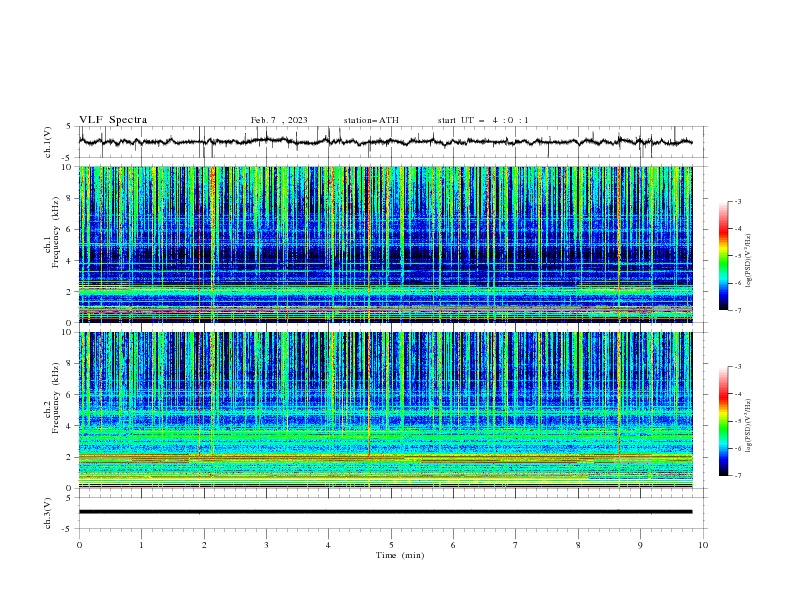792x612 pixels.
Task: Click the ch.2 color scale bar
Action: point(723,421)
